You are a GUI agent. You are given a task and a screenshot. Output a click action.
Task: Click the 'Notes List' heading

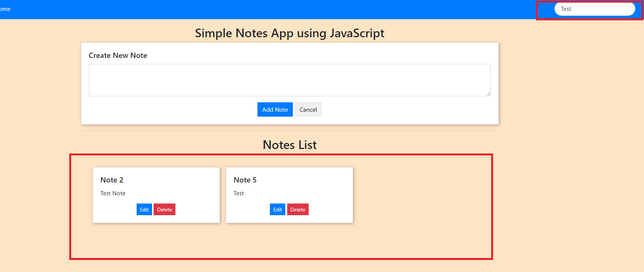pos(290,145)
